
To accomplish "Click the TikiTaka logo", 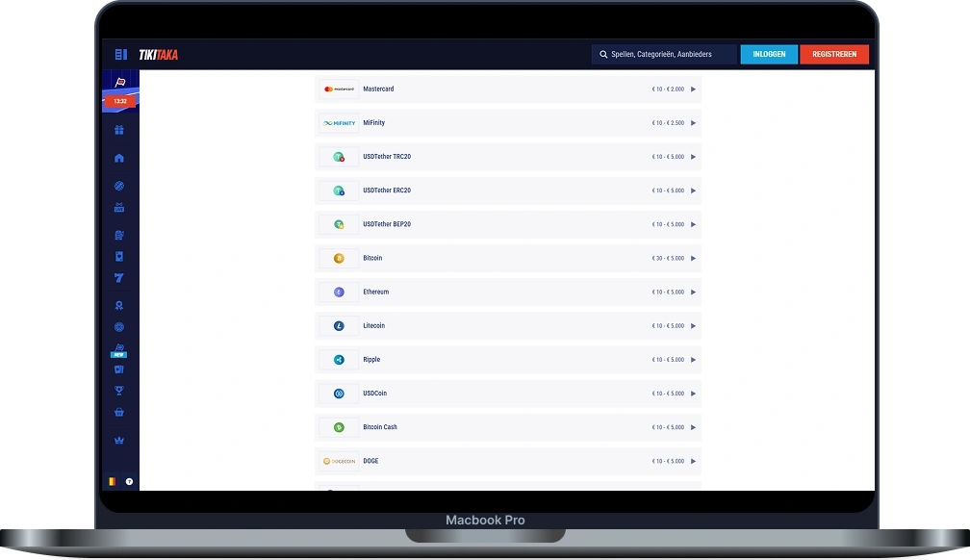I will (x=159, y=55).
